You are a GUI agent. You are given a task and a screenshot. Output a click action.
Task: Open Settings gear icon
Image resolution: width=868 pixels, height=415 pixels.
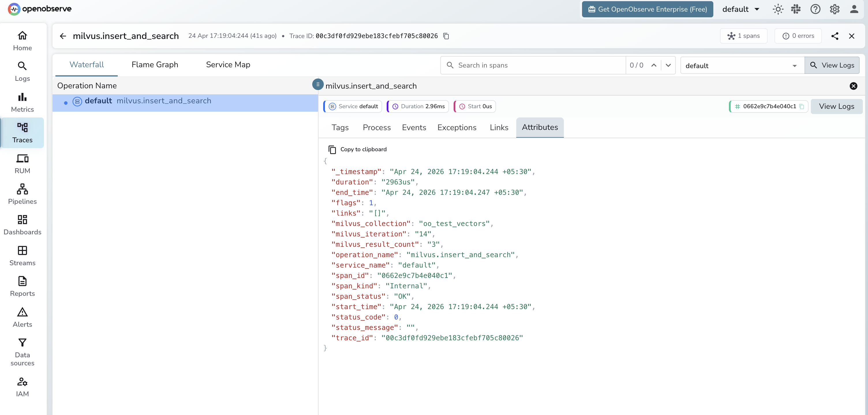point(835,9)
